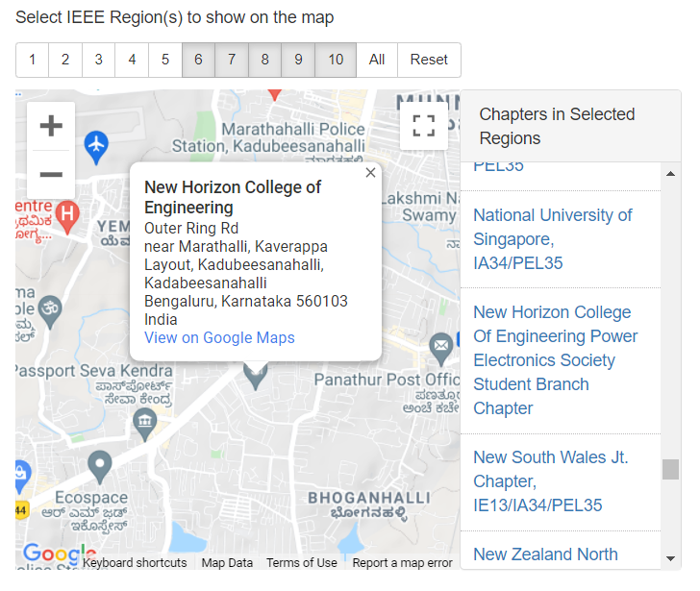Screen dimensions: 700x591
Task: Click the airport marker icon on the map
Action: click(96, 148)
